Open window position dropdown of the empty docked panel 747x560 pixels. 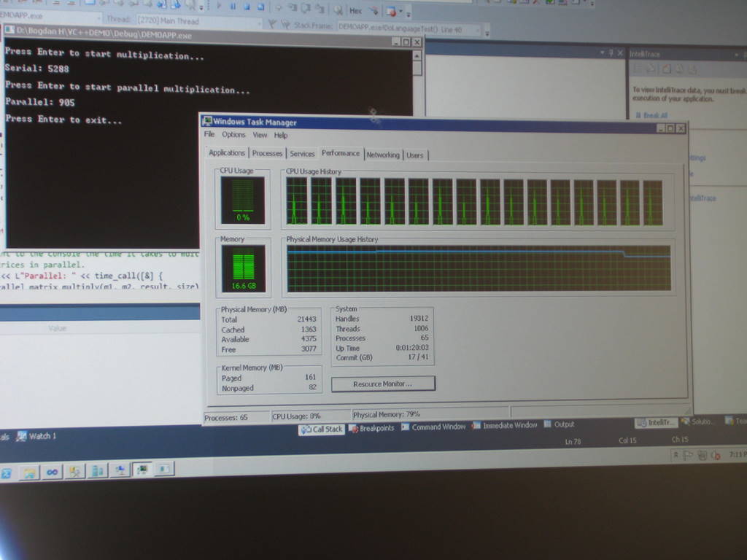coord(602,52)
